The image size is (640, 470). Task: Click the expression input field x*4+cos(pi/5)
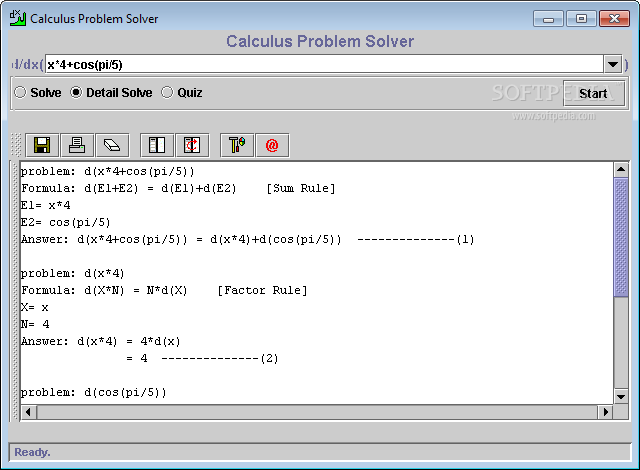(324, 64)
